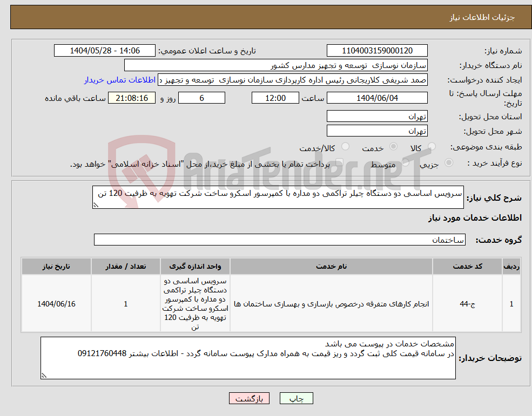Click the طبقه بندی موضوعی label
This screenshot has height=416, width=532.
(486, 147)
